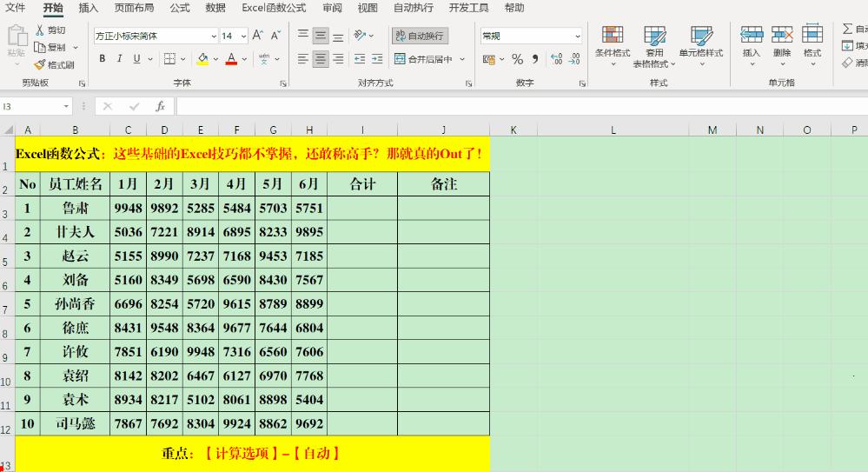Open the font size dropdown showing 14
The width and height of the screenshot is (868, 472).
pyautogui.click(x=243, y=36)
